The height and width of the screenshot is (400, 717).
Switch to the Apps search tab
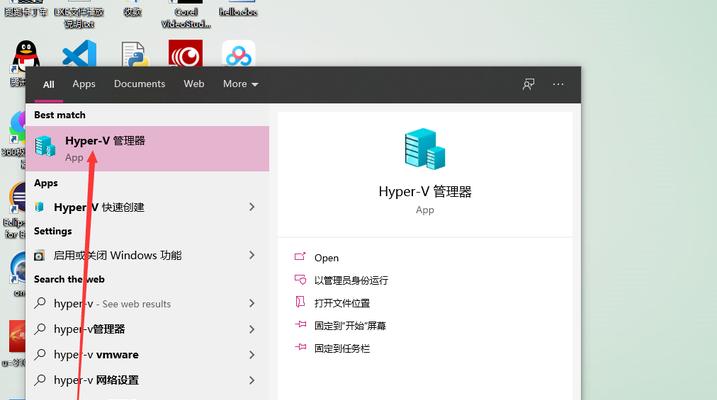point(84,84)
